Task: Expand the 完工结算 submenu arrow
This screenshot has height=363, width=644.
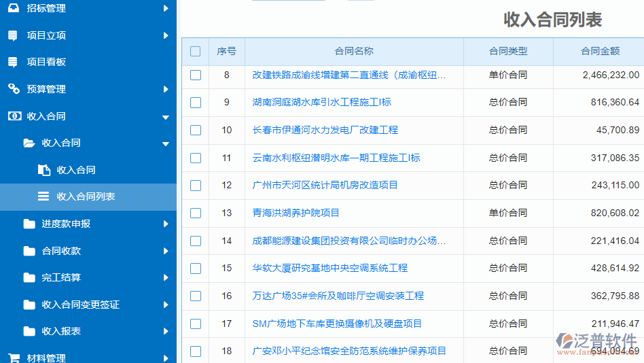Action: coord(166,277)
